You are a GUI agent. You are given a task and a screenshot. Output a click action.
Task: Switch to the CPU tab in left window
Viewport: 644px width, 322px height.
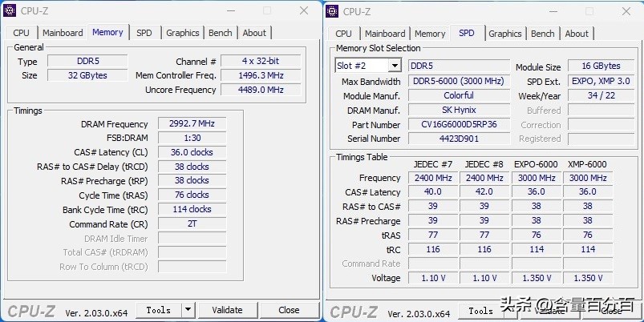pyautogui.click(x=21, y=33)
